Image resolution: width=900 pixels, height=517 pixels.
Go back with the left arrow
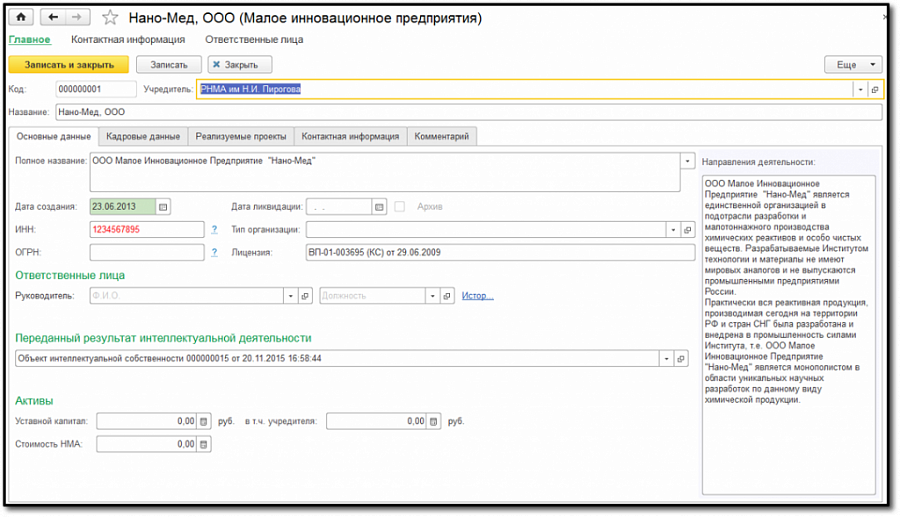point(53,17)
